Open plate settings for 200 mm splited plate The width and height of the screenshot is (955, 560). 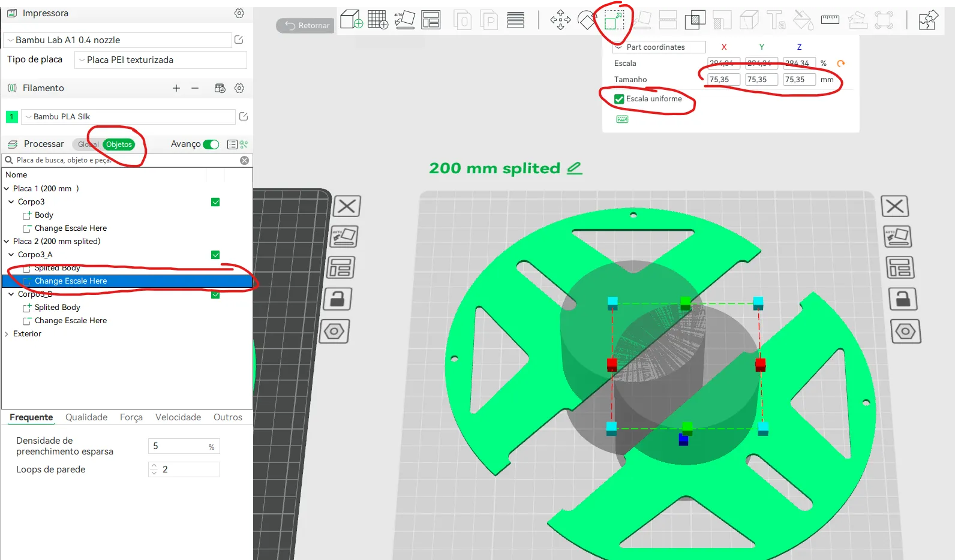click(x=906, y=331)
